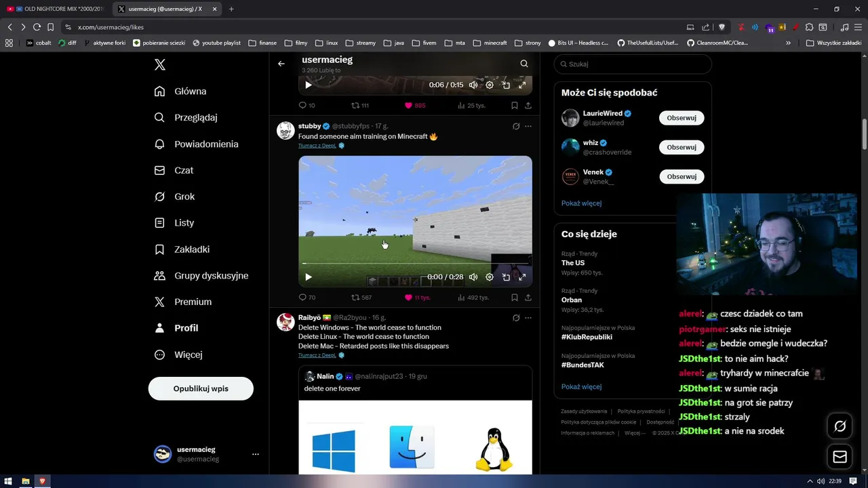The width and height of the screenshot is (868, 488).
Task: Play the top video at 0:06
Action: (x=309, y=85)
